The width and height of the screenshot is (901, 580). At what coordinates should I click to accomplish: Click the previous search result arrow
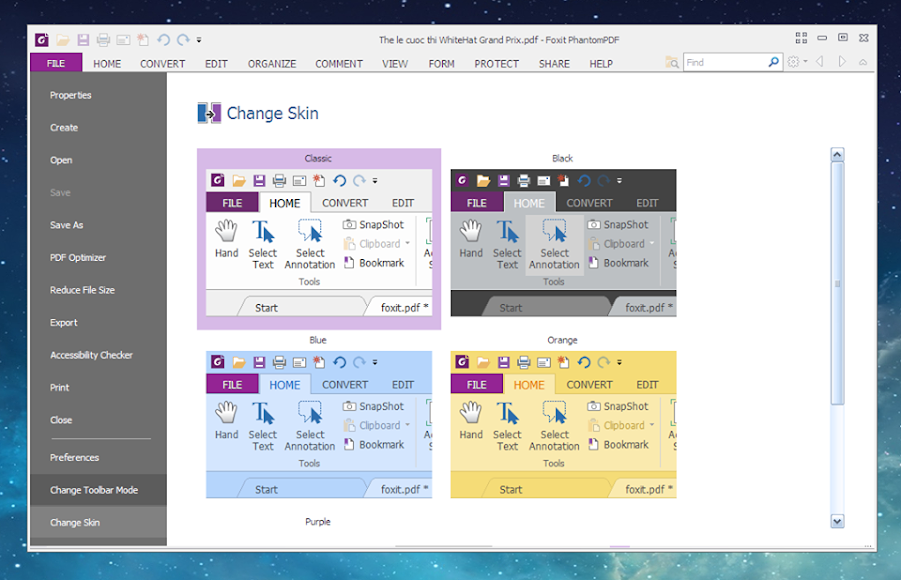pyautogui.click(x=820, y=62)
